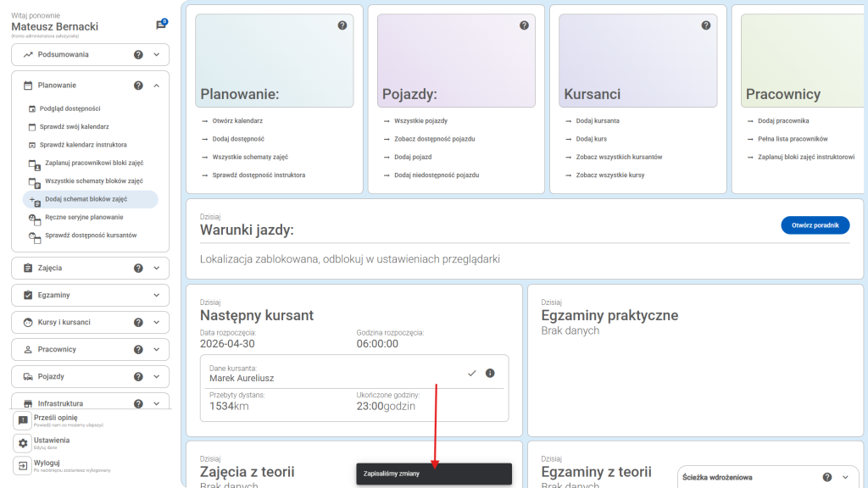The height and width of the screenshot is (488, 868).
Task: Click info icon beside Marek Aureliusz
Action: pos(490,374)
